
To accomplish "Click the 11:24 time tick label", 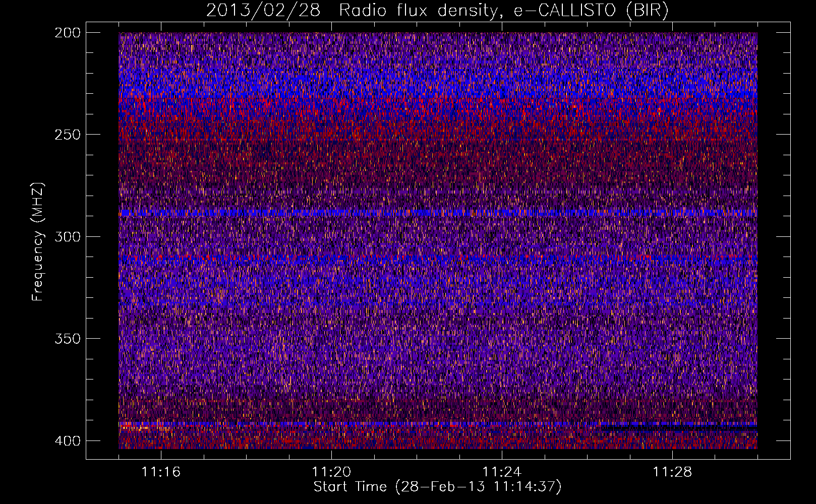I will click(502, 472).
